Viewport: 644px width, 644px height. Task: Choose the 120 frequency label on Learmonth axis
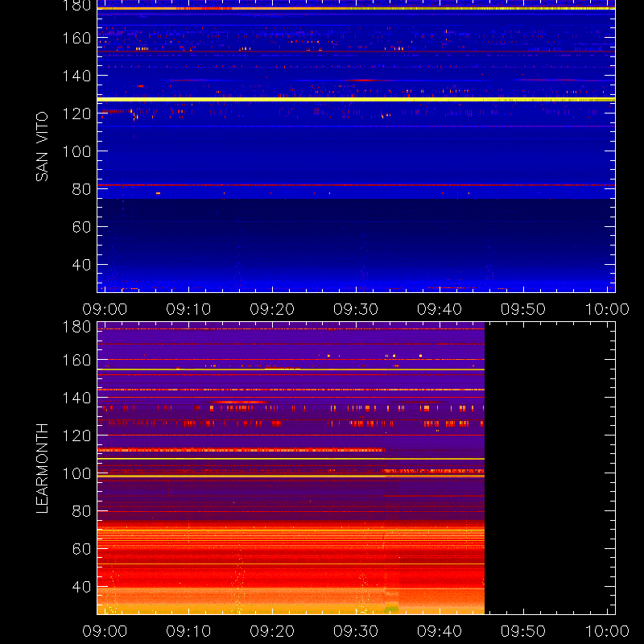point(76,436)
